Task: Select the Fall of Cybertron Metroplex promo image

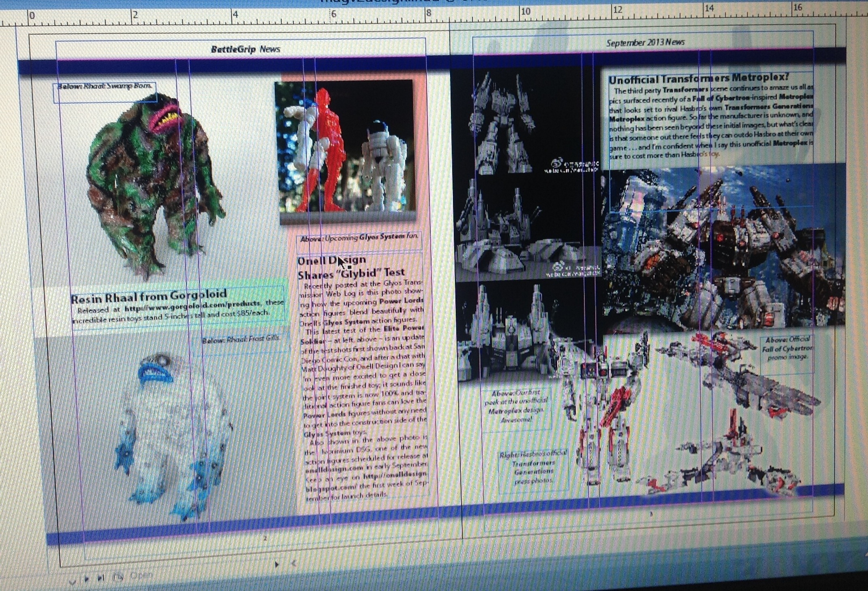Action: coord(723,247)
